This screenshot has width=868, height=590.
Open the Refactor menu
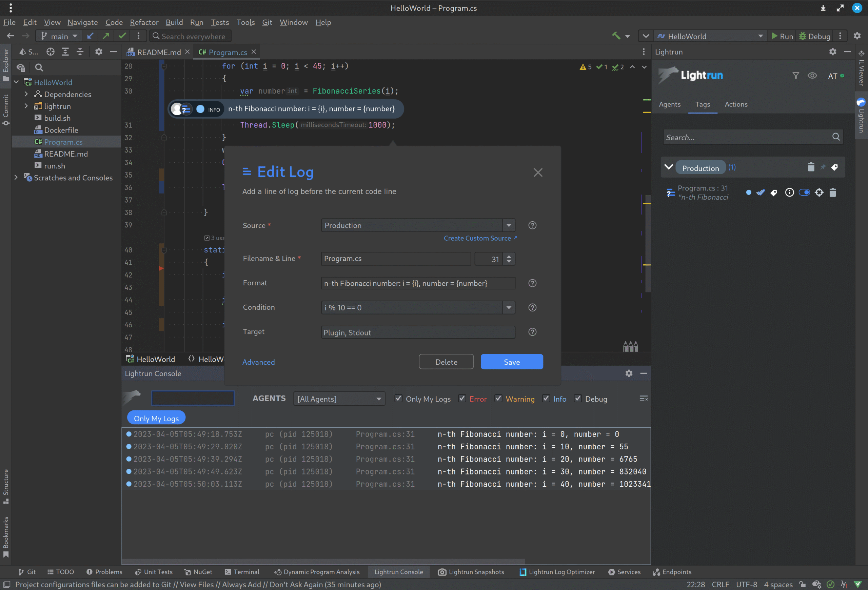tap(144, 22)
